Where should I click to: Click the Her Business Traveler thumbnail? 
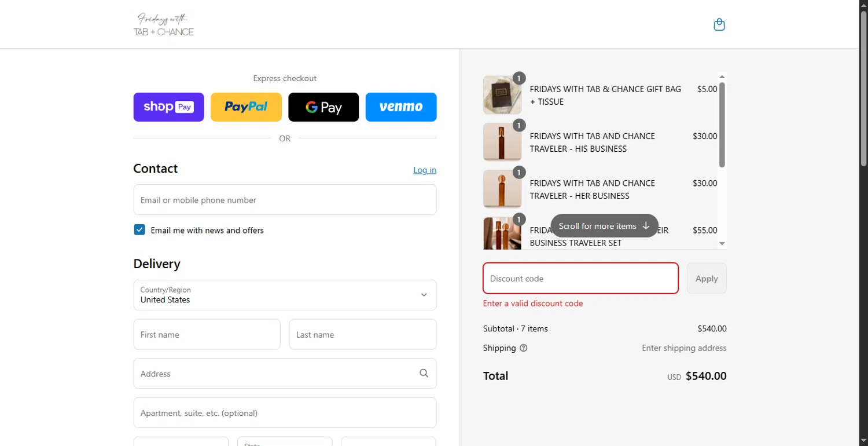(x=502, y=189)
